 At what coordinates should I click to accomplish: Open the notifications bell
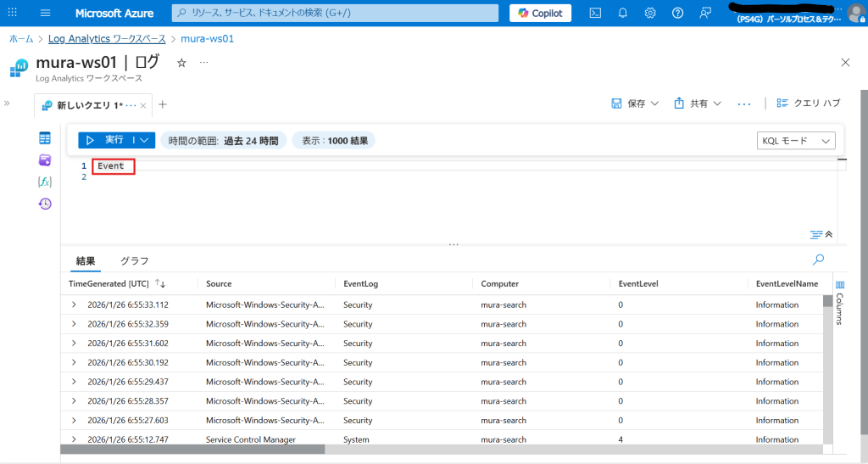[623, 13]
